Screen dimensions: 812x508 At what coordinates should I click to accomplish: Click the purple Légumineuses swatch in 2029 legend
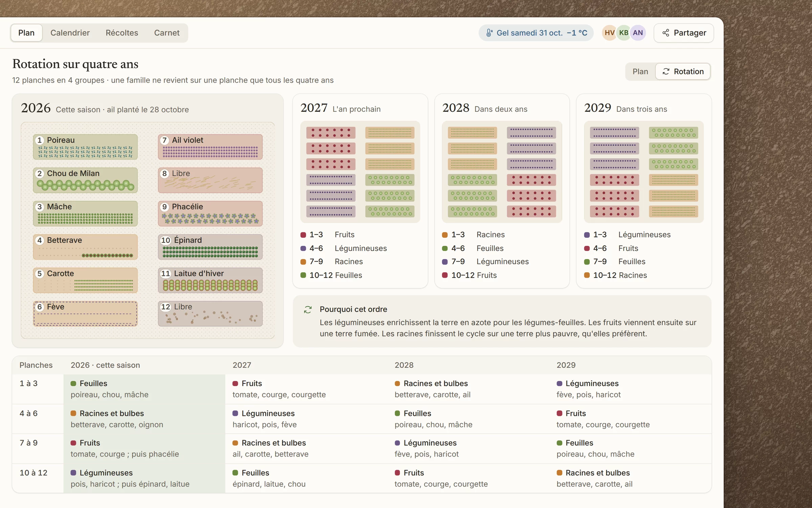coord(587,235)
